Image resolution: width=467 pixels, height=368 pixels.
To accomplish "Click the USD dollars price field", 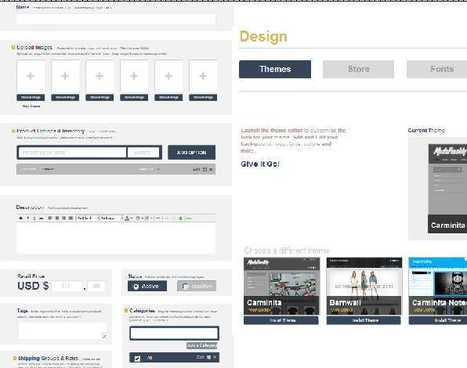I will [x=68, y=286].
